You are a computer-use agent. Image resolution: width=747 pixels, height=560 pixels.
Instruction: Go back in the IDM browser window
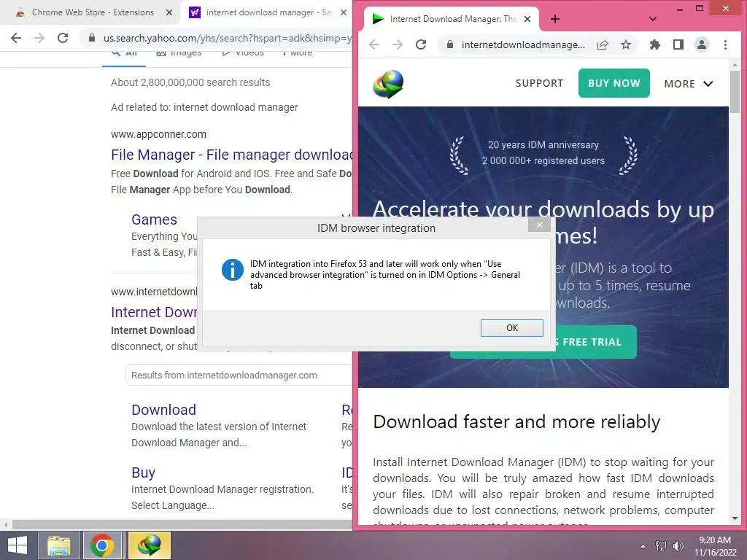374,44
